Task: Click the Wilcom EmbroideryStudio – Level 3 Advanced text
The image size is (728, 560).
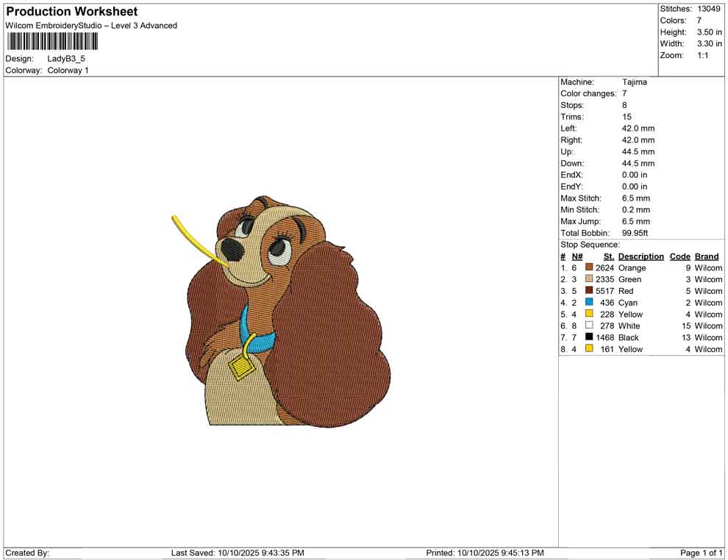Action: (91, 26)
